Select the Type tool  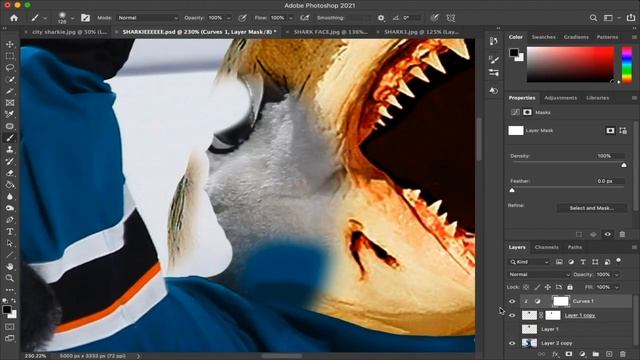(10, 231)
